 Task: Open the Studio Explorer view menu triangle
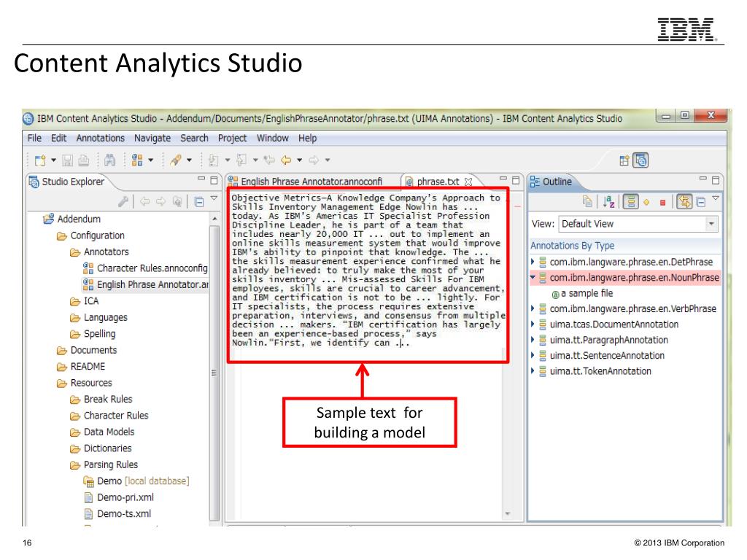point(214,198)
